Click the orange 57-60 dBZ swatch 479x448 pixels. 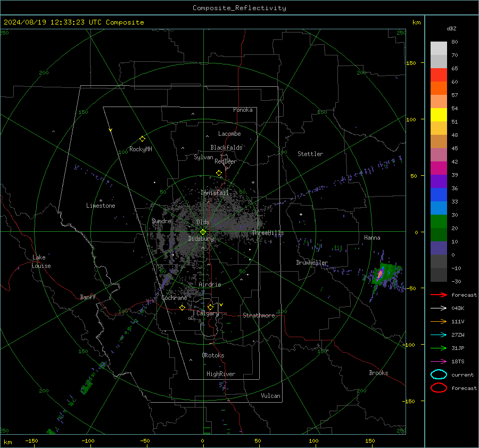click(x=439, y=88)
